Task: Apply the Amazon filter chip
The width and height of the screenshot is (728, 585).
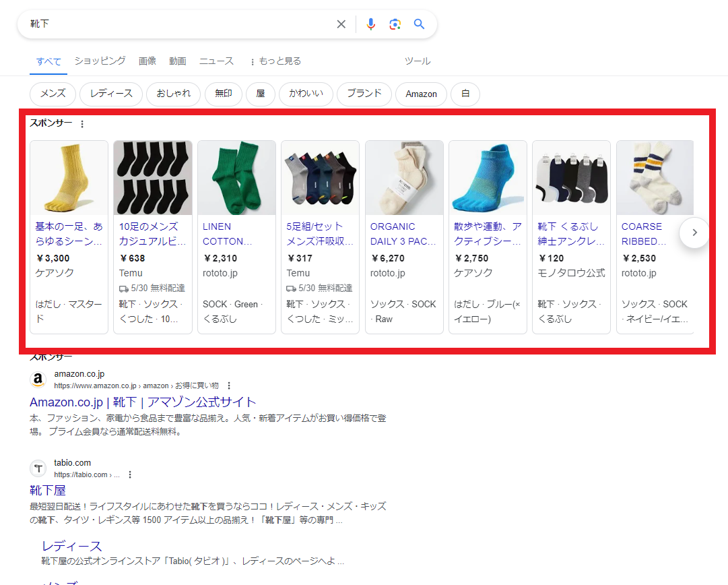Action: coord(421,94)
